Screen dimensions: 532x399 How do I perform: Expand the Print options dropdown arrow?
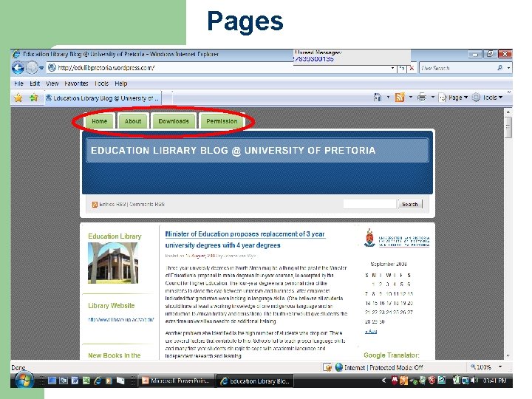[432, 98]
